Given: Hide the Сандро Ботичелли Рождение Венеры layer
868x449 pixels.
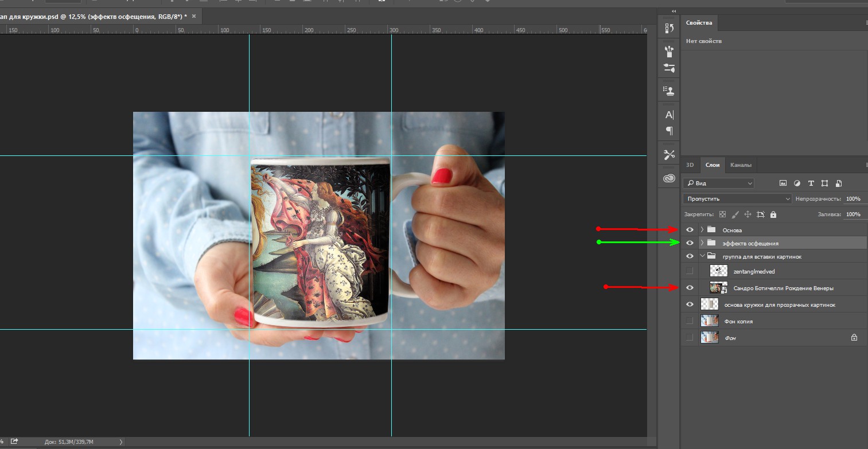Looking at the screenshot, I should (690, 288).
